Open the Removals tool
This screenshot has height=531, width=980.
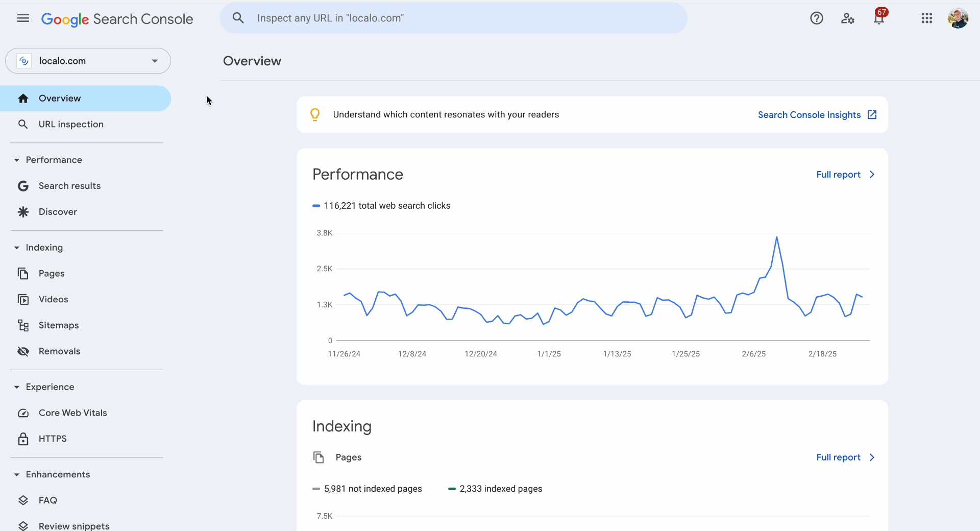[59, 351]
